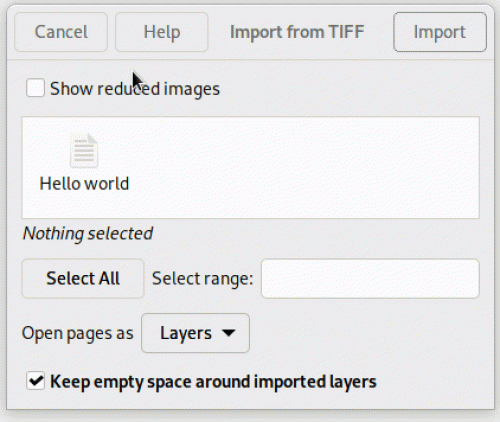Enable the Show reduced images checkbox
The height and width of the screenshot is (422, 500).
[35, 88]
